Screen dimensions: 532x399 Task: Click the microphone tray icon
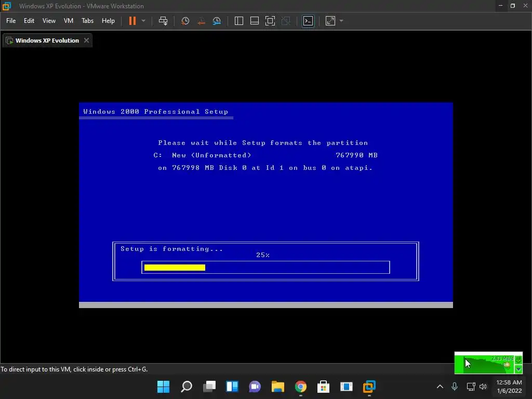pyautogui.click(x=455, y=387)
